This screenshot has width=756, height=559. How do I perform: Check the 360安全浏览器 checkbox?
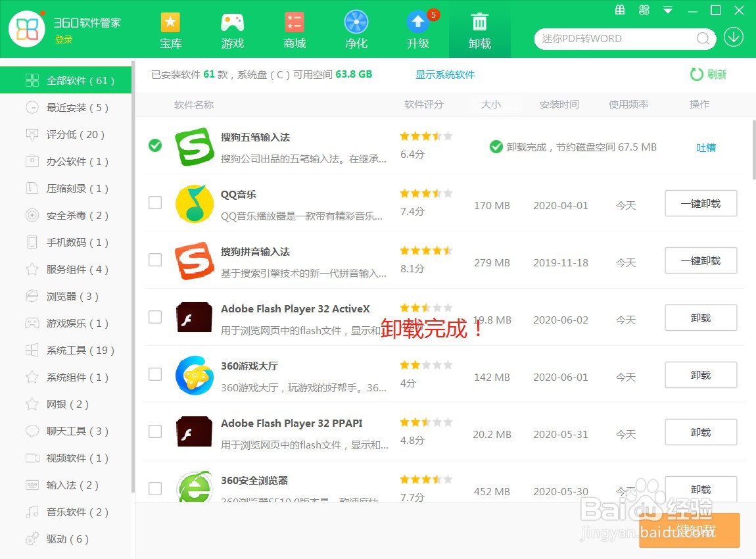coord(155,489)
